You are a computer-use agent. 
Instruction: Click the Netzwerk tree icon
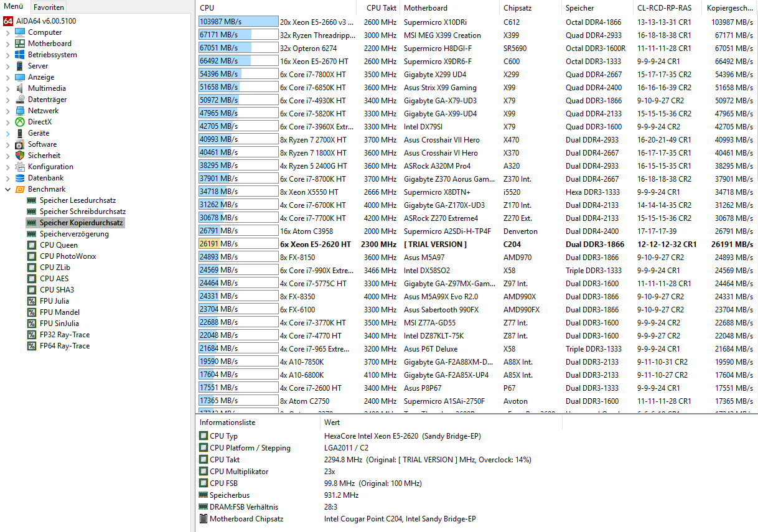click(20, 111)
